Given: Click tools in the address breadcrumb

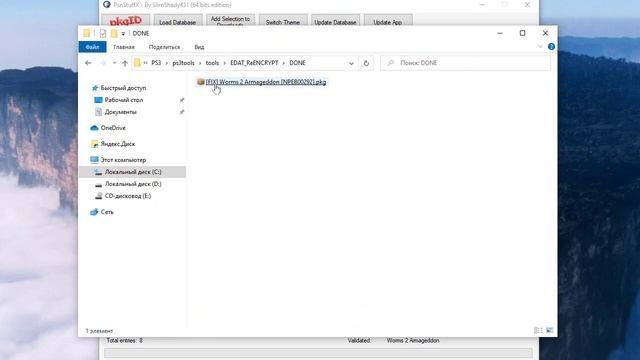Looking at the screenshot, I should click(212, 63).
